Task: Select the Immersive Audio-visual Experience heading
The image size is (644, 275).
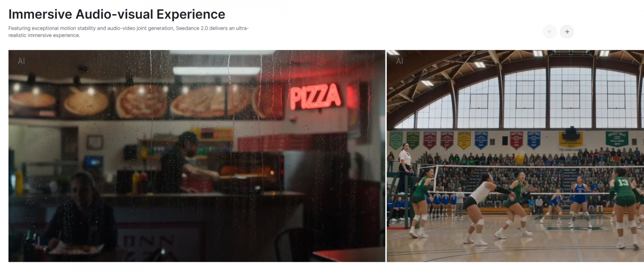Action: [117, 14]
